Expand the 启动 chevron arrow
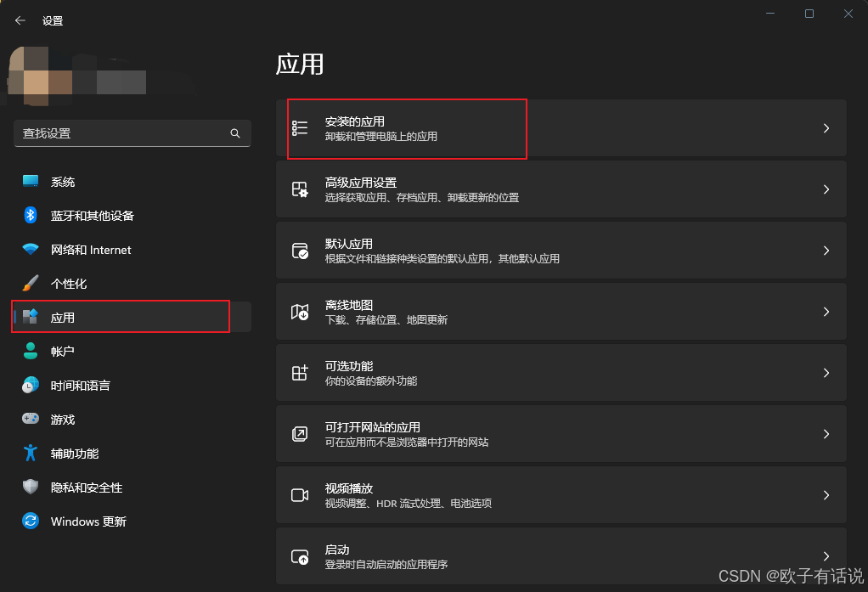The width and height of the screenshot is (868, 592). click(x=826, y=556)
